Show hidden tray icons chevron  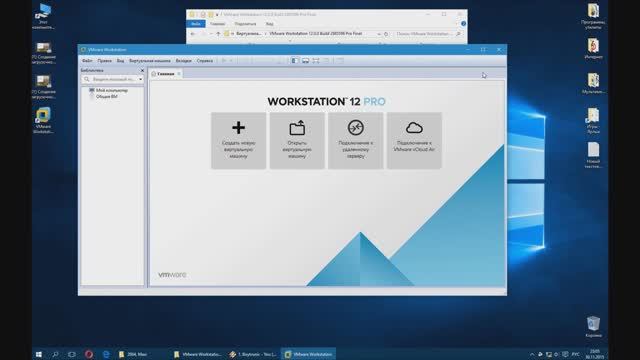(532, 354)
